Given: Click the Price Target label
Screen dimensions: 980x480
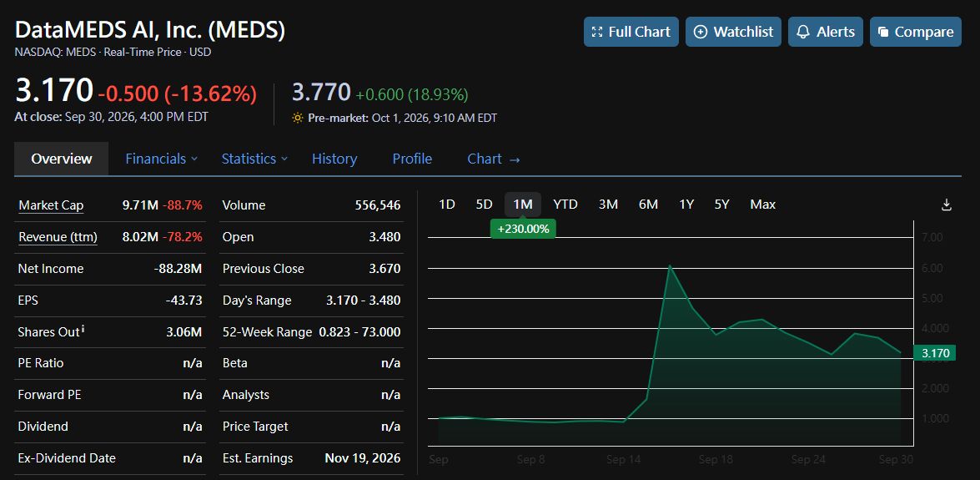Looking at the screenshot, I should pyautogui.click(x=255, y=427).
